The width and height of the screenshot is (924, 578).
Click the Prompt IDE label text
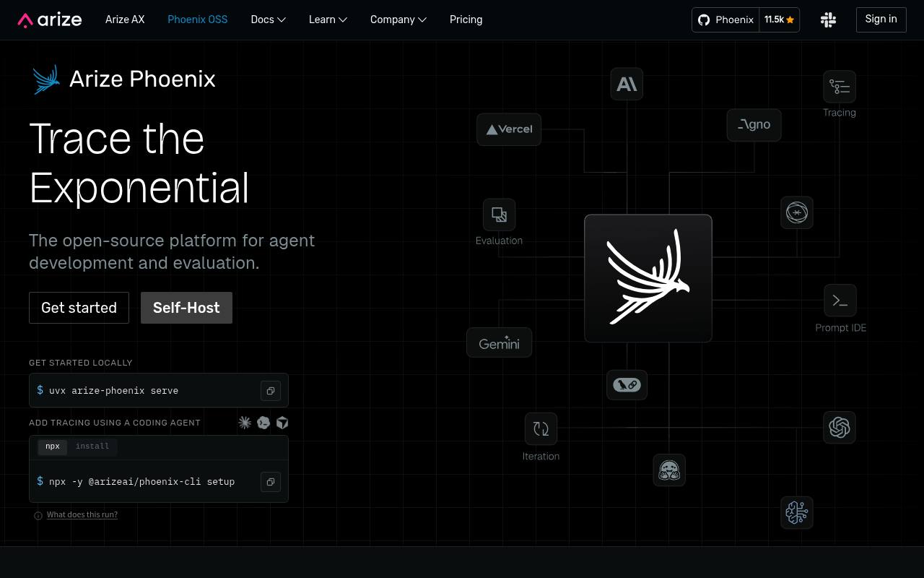pos(841,328)
